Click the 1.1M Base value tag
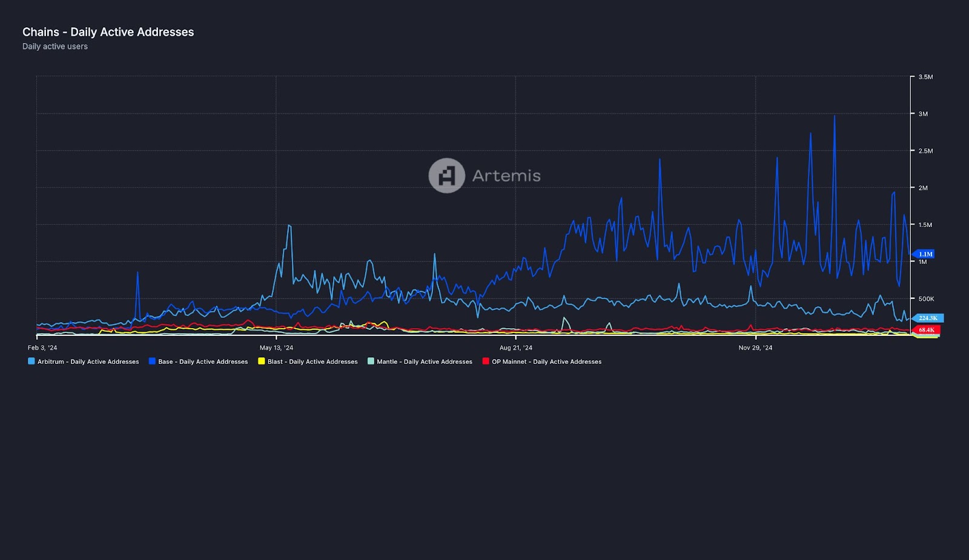 pyautogui.click(x=924, y=254)
